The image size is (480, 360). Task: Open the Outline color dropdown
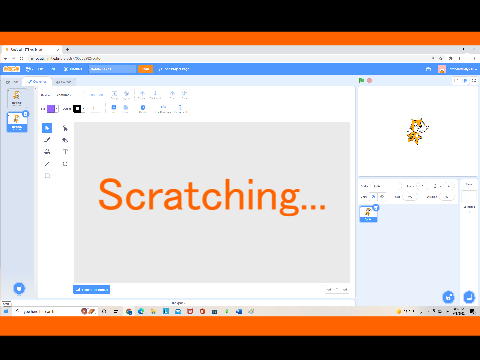(83, 109)
